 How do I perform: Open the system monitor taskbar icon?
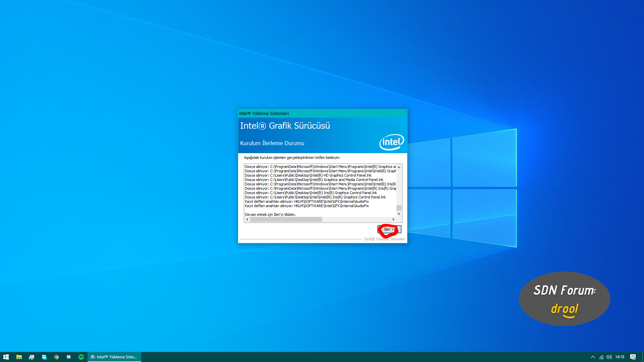[x=32, y=357]
